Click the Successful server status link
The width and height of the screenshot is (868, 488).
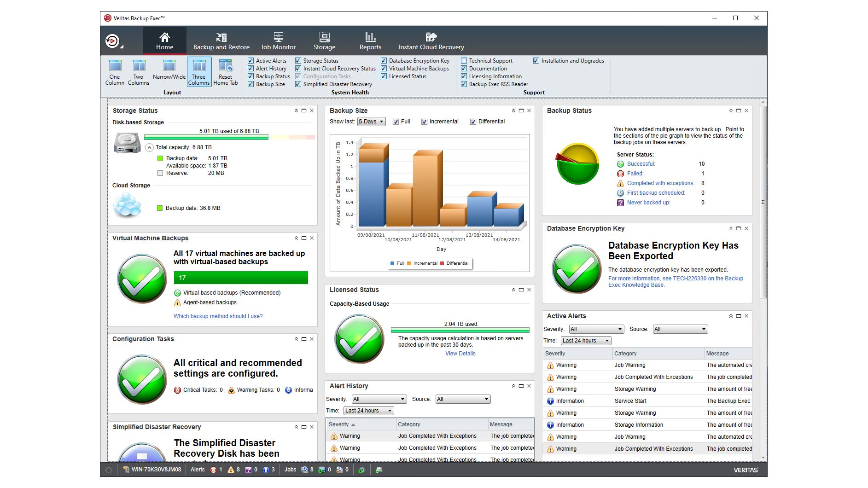tap(641, 164)
